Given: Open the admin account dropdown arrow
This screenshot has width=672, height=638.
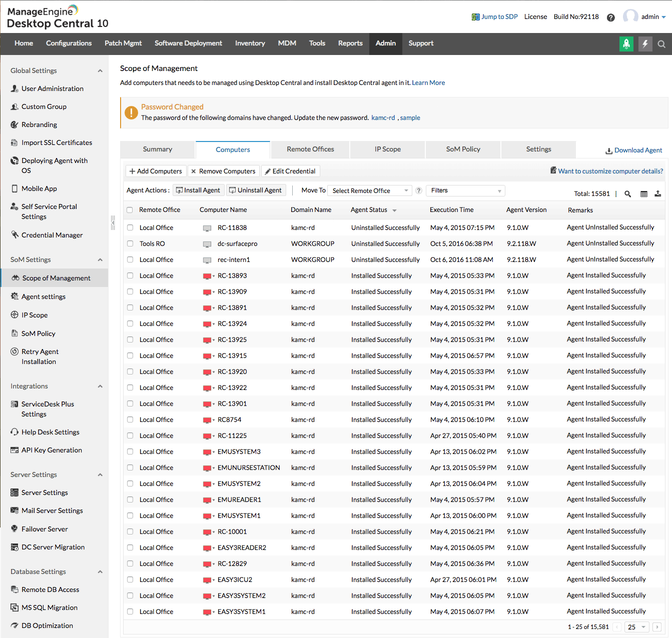Looking at the screenshot, I should pos(664,17).
